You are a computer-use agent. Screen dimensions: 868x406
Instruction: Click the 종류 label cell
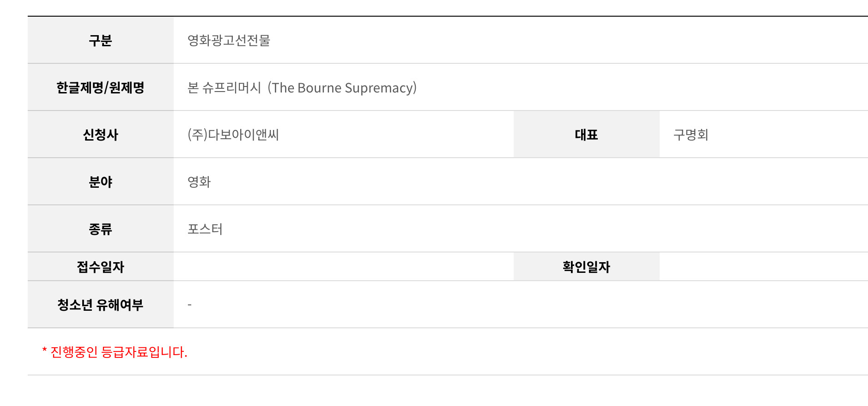(x=101, y=229)
